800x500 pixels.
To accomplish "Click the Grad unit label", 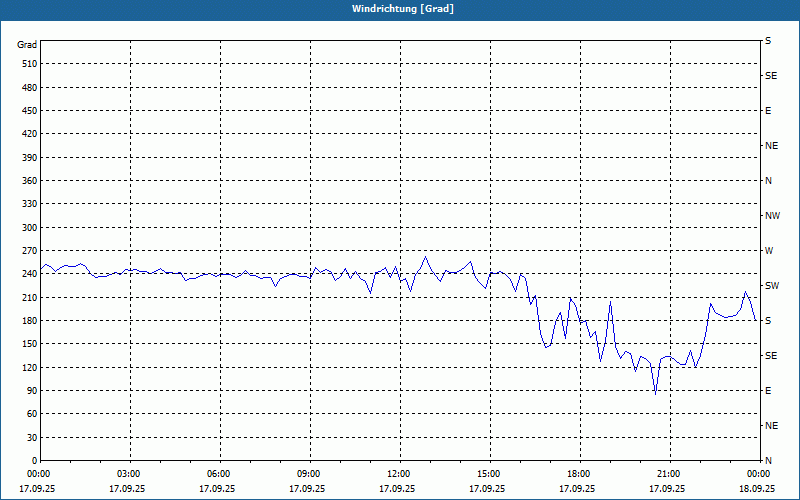I will coord(27,45).
